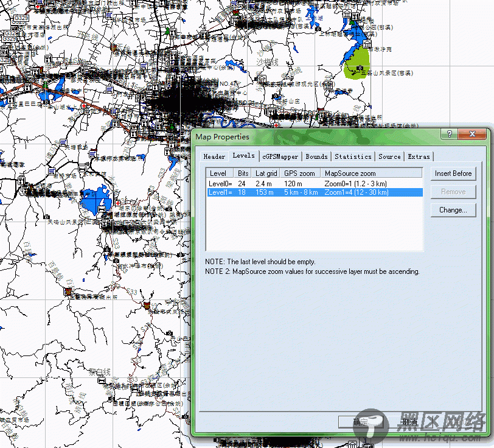Viewport: 494px width, 448px height.
Task: Click the Insert Before button
Action: pos(453,173)
